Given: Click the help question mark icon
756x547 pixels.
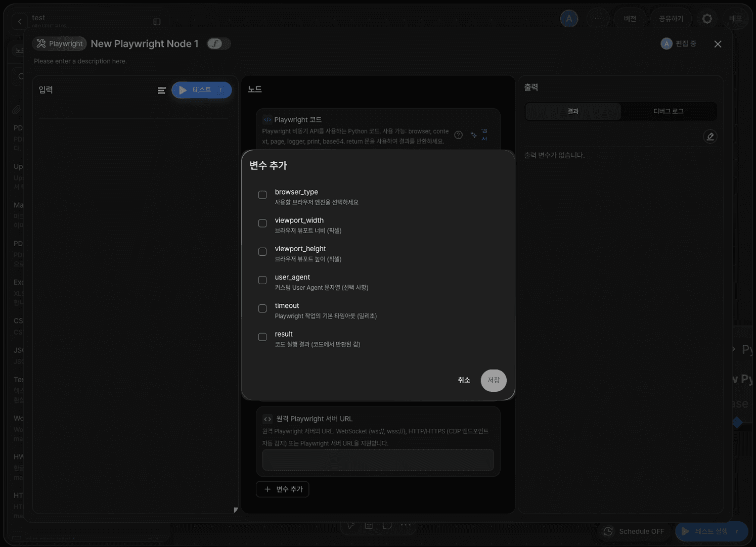Looking at the screenshot, I should (x=458, y=135).
